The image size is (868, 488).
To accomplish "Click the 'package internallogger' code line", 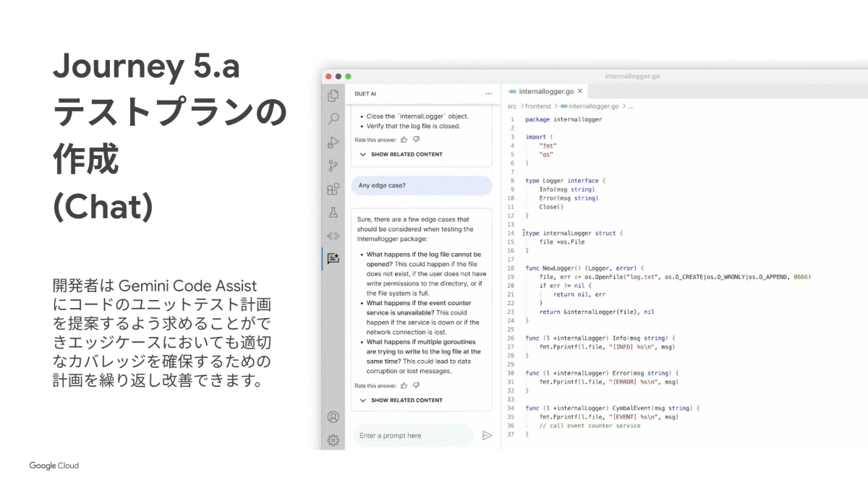I will coord(563,119).
